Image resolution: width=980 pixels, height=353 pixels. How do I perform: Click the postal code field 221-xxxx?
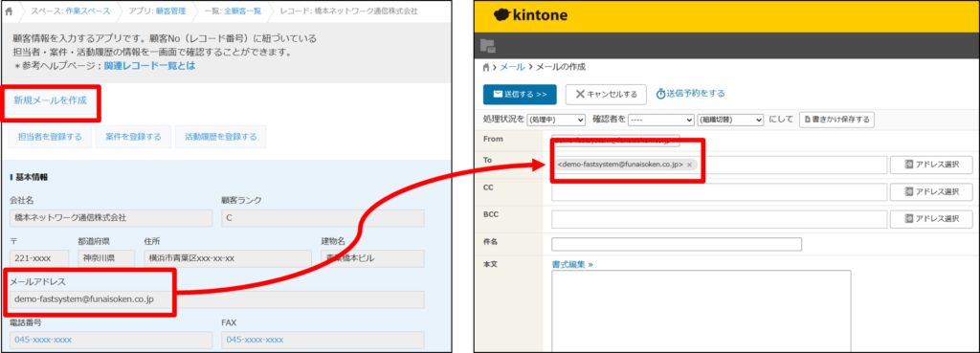[39, 258]
